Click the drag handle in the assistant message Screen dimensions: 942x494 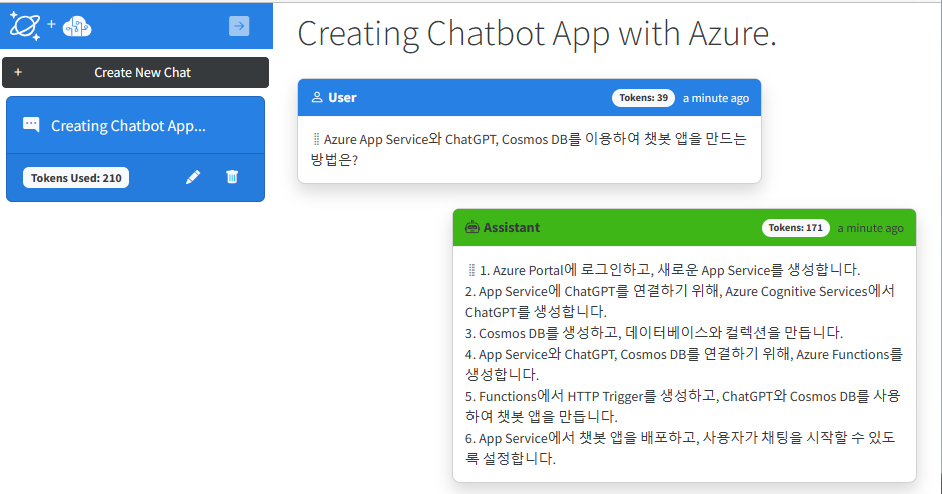472,270
